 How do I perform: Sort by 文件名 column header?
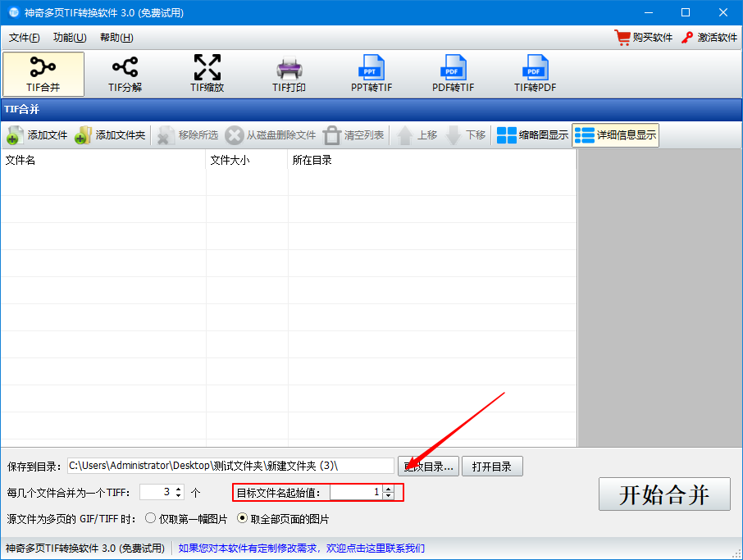pos(103,160)
